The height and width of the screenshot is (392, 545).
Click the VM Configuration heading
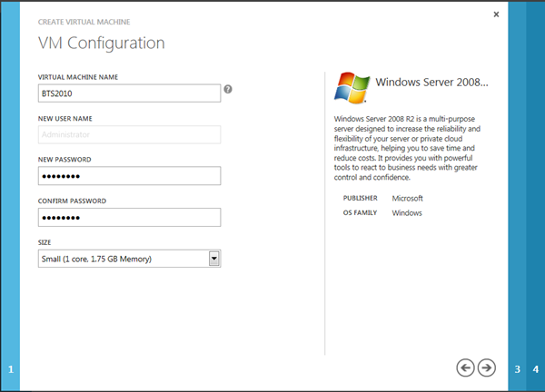click(101, 43)
